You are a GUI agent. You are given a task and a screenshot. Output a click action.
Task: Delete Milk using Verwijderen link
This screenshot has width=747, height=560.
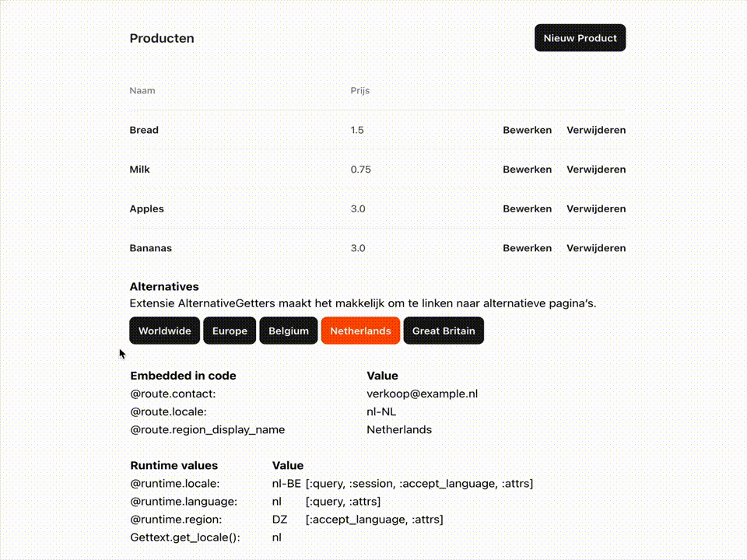tap(596, 170)
